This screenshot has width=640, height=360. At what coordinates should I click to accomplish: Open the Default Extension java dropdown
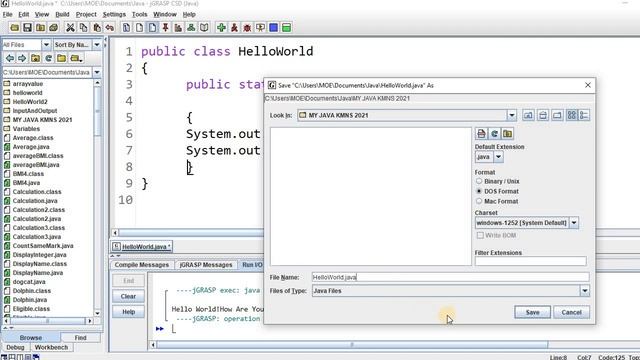[x=498, y=157]
